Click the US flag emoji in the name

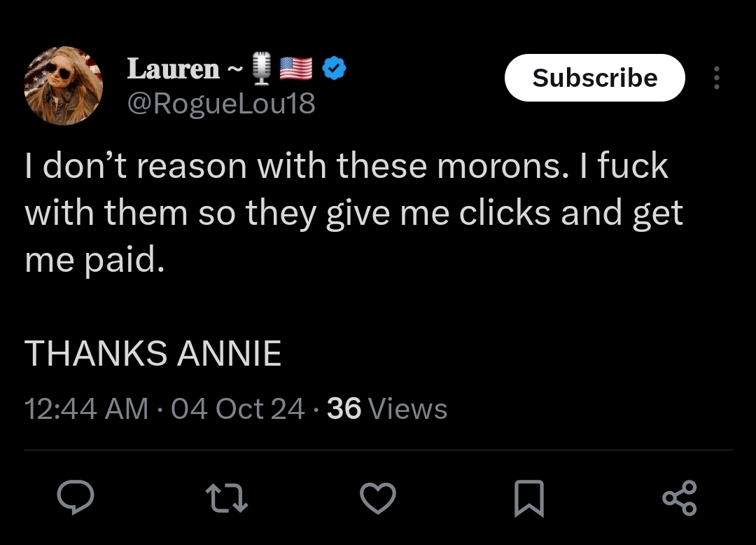coord(296,69)
